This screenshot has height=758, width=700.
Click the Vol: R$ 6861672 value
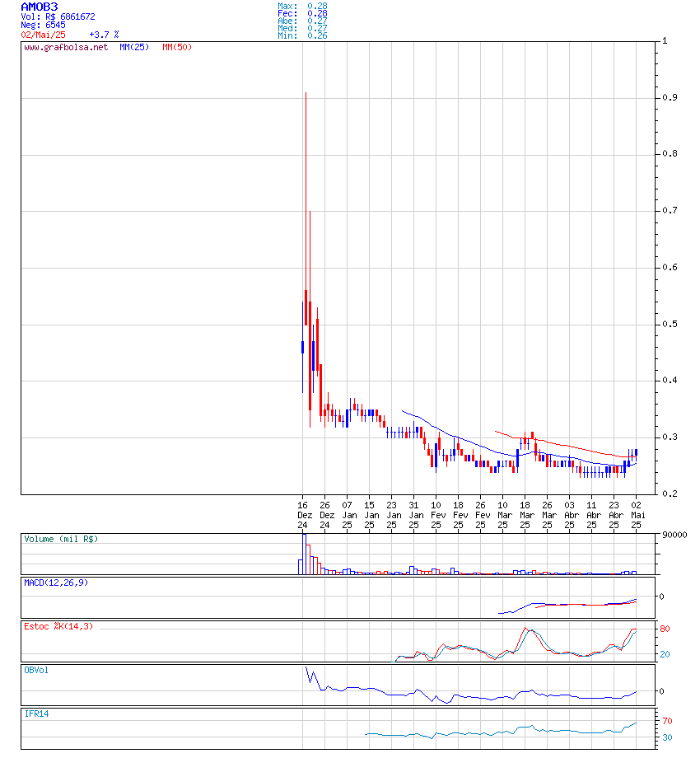pyautogui.click(x=58, y=16)
